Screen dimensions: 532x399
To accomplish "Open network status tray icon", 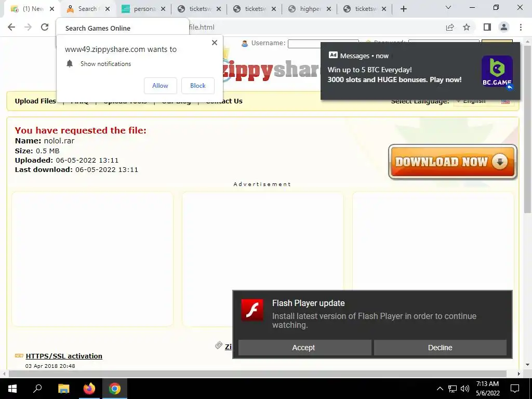I will (453, 389).
